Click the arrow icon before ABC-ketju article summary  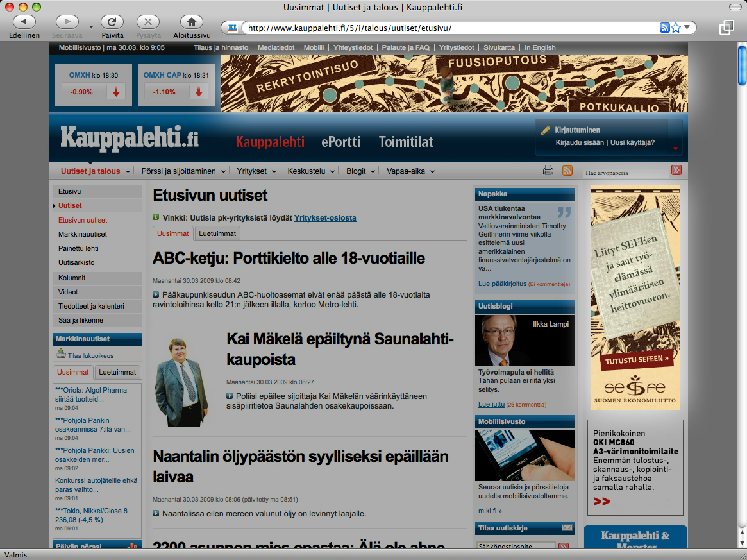156,295
